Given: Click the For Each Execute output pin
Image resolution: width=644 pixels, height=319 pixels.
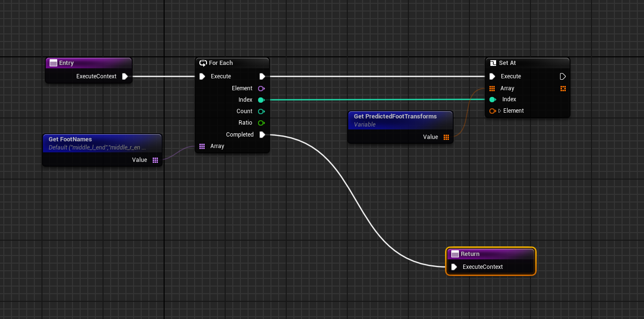Looking at the screenshot, I should coord(262,76).
